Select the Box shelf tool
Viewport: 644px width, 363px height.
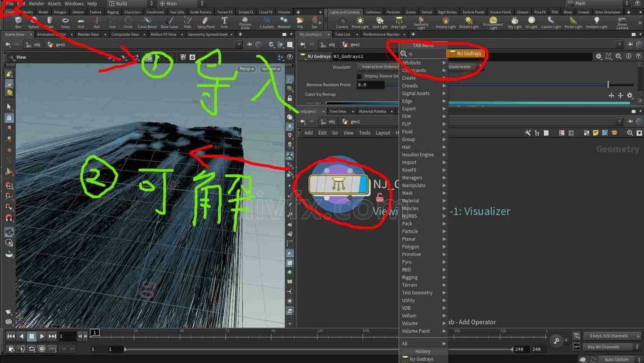pyautogui.click(x=18, y=23)
